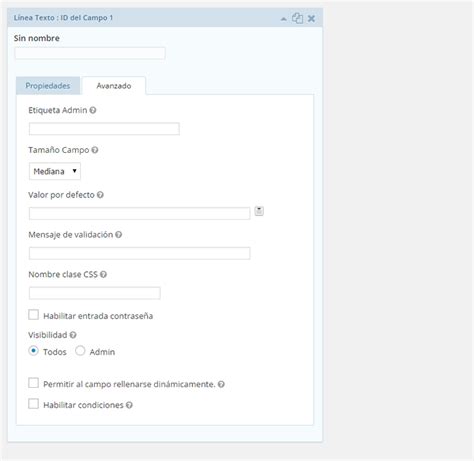Screen dimensions: 474x461
Task: Open the Tamaño Campo Mediana dropdown
Action: pyautogui.click(x=55, y=171)
